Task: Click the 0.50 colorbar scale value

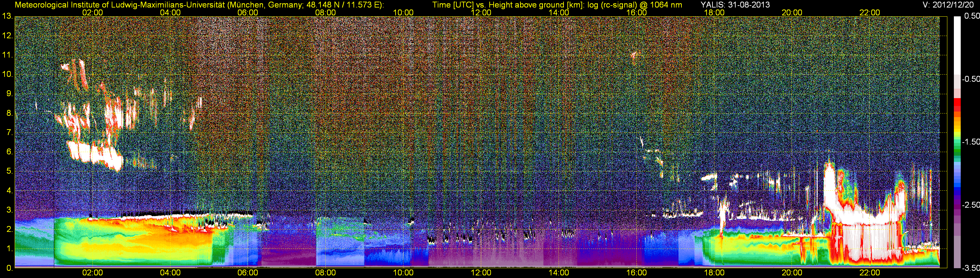Action: point(972,16)
